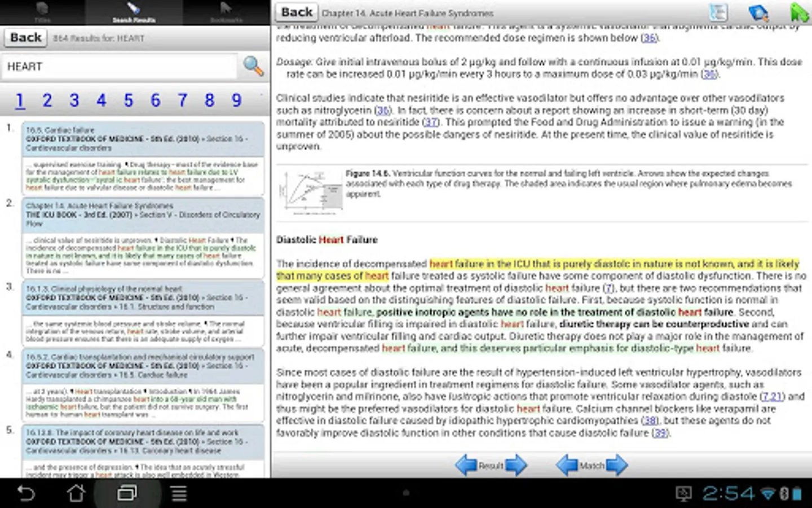Viewport: 812px width, 508px height.
Task: Open result 16.5.2 Cardiac transplantation
Action: (143, 386)
